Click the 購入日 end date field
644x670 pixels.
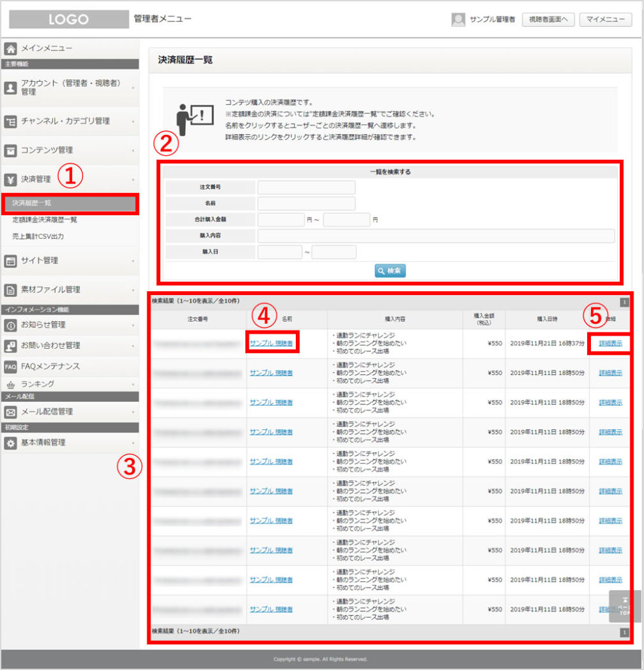click(334, 252)
